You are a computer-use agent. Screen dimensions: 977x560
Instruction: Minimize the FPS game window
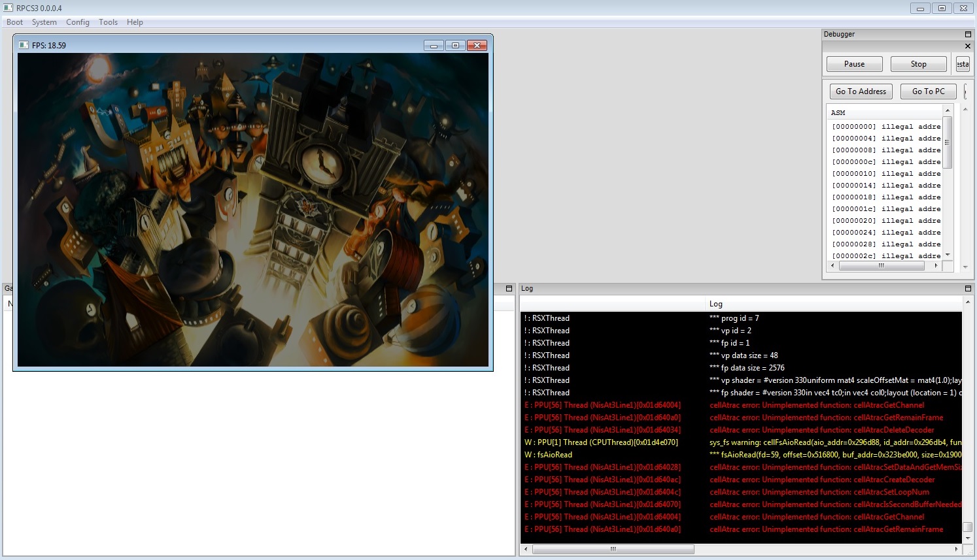(x=434, y=45)
